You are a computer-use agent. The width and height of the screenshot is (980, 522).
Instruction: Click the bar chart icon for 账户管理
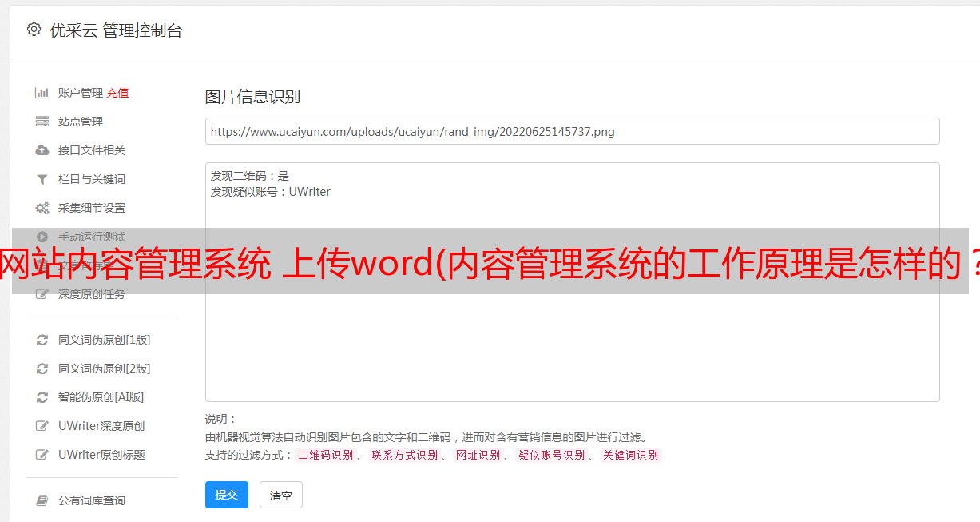42,93
